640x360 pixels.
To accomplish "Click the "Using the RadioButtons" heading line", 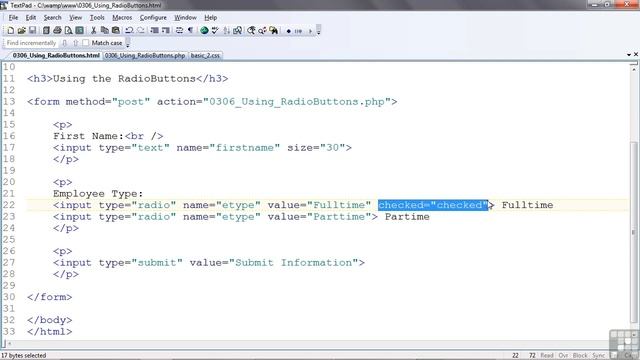I will coord(127,78).
